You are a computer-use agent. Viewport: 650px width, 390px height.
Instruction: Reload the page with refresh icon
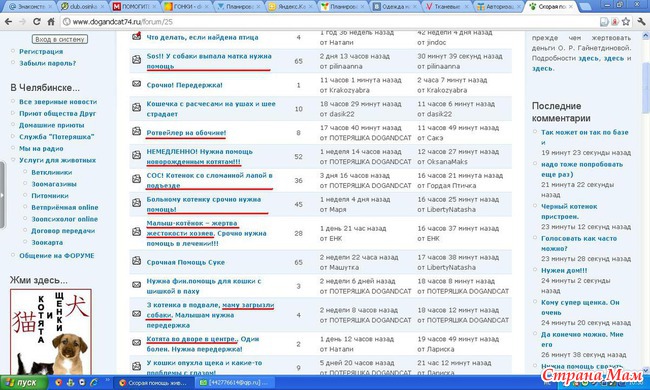pos(36,22)
